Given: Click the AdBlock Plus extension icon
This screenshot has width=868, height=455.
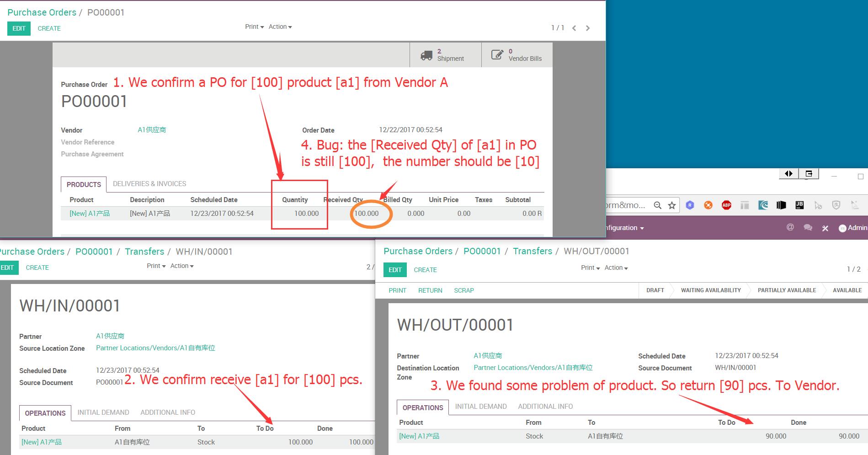Looking at the screenshot, I should (x=726, y=205).
